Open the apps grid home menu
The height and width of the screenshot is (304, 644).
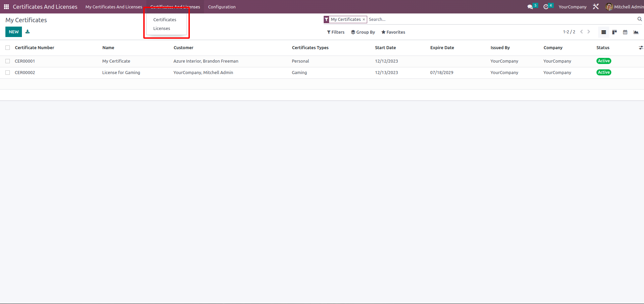tap(6, 7)
